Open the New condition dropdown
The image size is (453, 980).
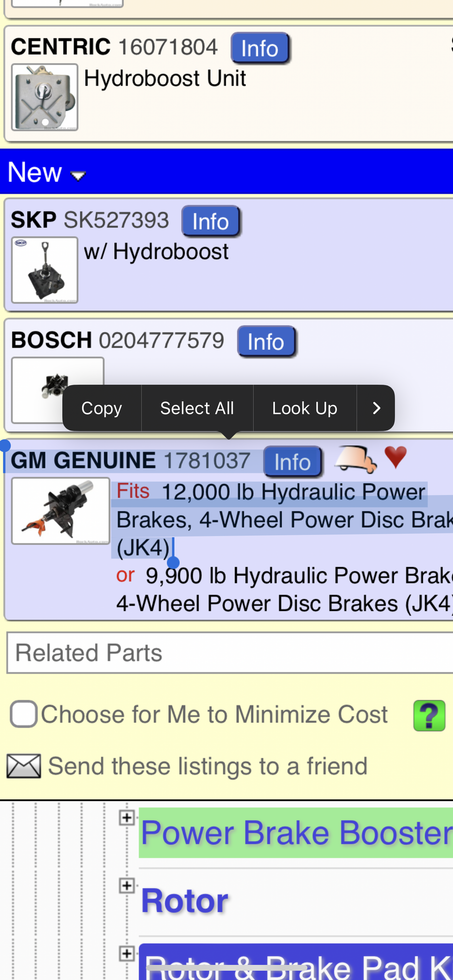coord(47,172)
